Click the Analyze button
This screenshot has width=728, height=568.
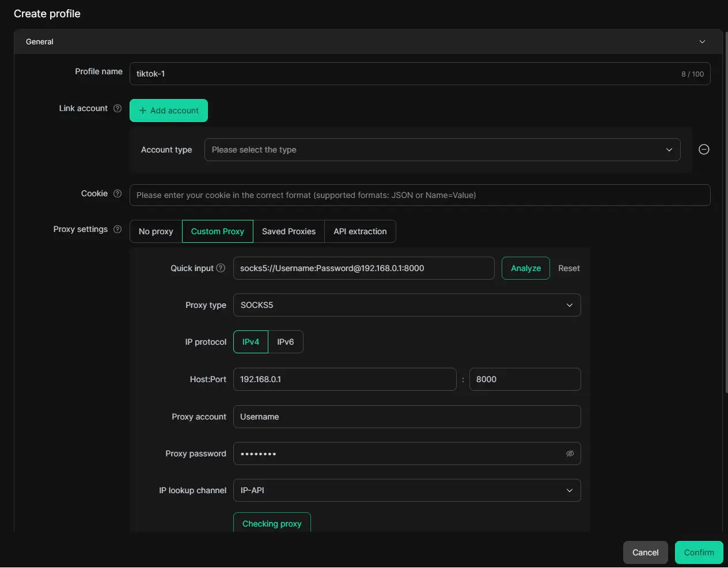click(x=526, y=268)
